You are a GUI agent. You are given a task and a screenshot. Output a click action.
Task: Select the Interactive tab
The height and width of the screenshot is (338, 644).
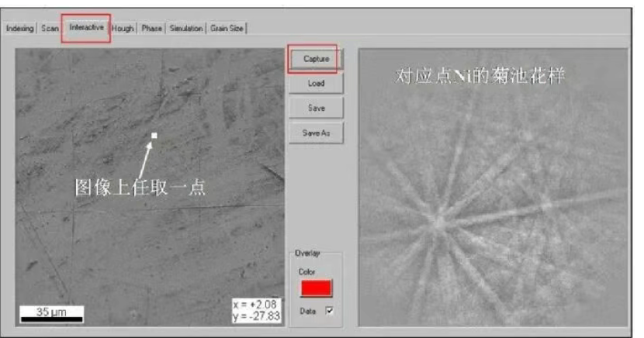coord(86,28)
